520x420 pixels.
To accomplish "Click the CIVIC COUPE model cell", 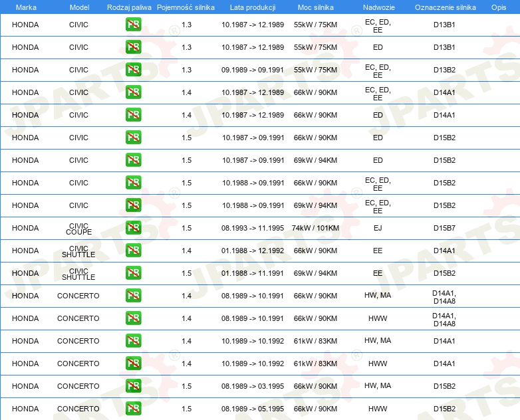I will click(x=78, y=229).
